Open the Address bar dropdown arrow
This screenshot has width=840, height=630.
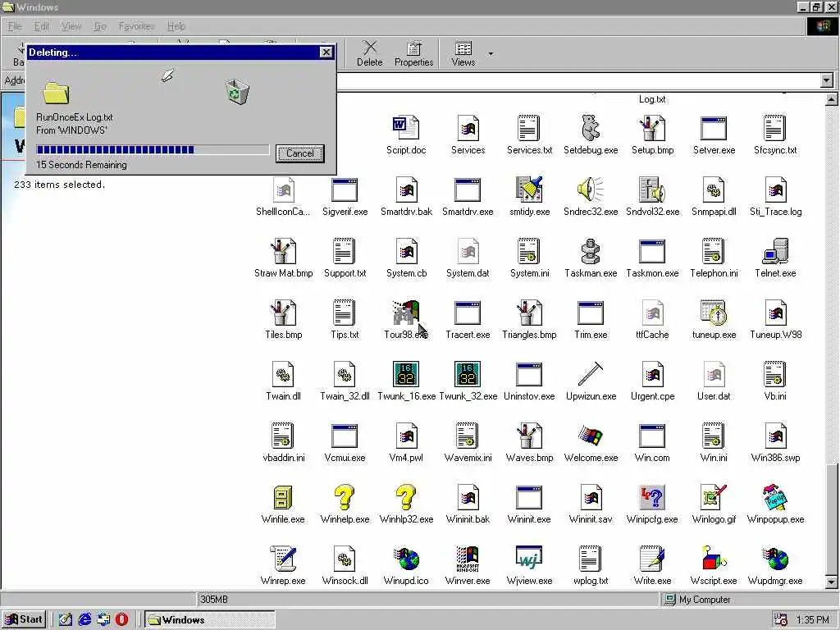(827, 81)
